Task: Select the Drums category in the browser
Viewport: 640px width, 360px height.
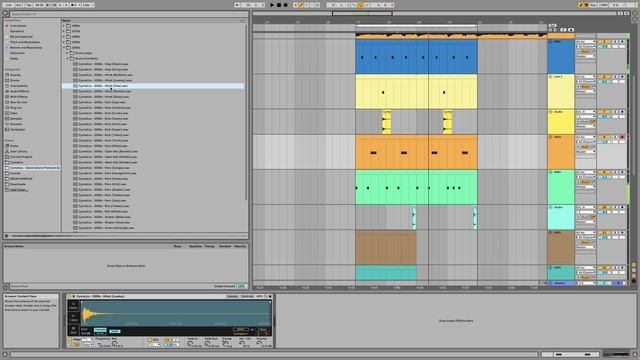Action: click(15, 80)
